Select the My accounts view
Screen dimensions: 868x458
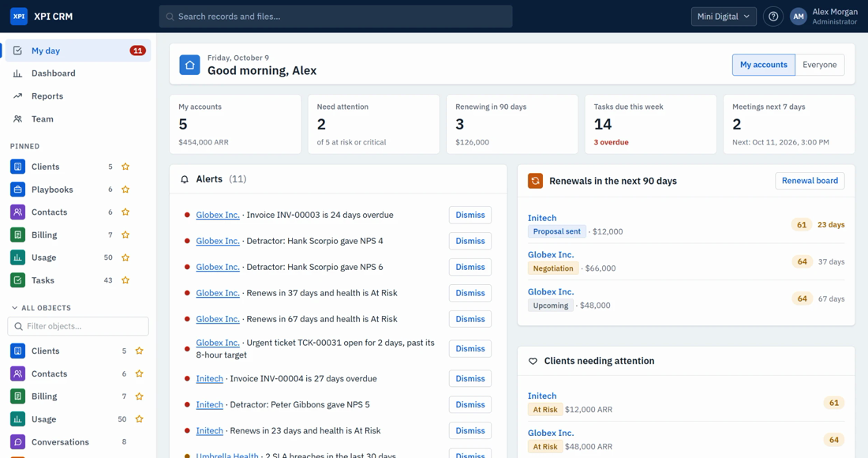click(763, 65)
